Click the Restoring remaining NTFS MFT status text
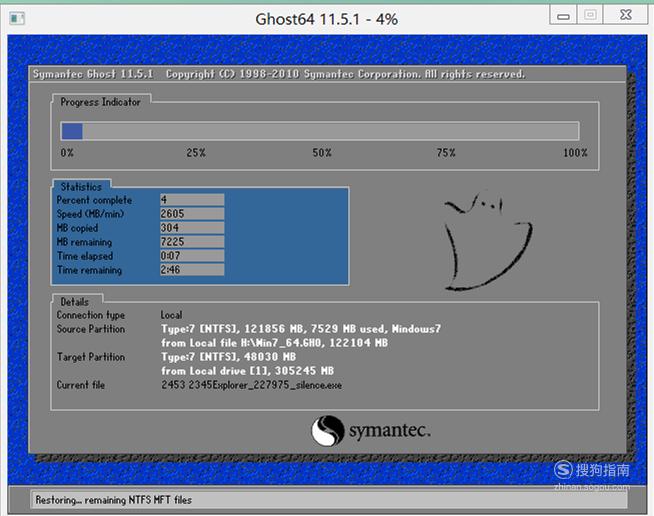The height and width of the screenshot is (516, 654). tap(113, 500)
